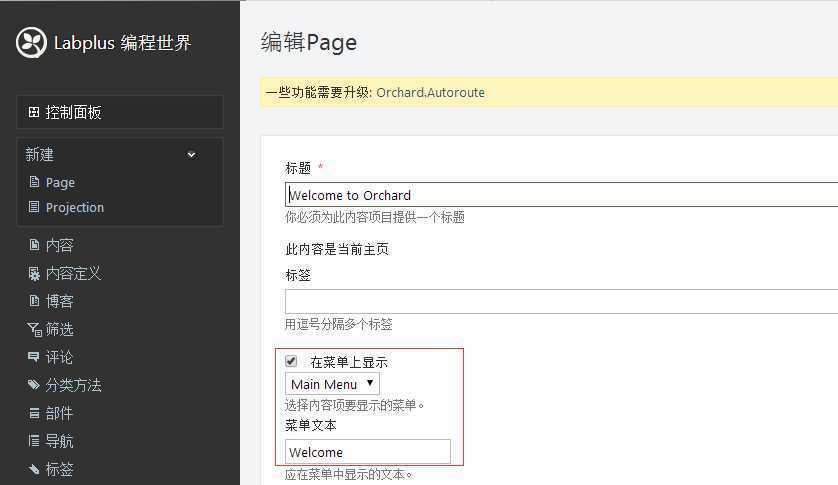Click the 此内容是当前主页 text
This screenshot has width=838, height=485.
(337, 249)
